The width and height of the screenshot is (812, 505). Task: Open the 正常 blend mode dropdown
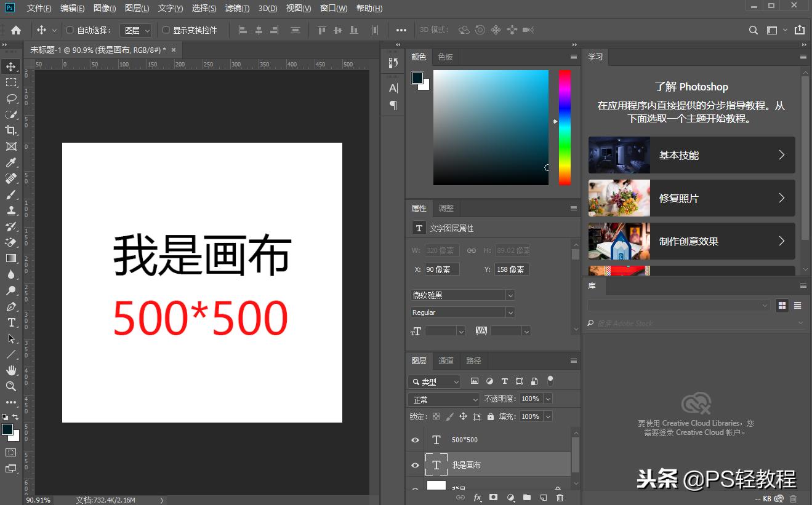pos(443,399)
